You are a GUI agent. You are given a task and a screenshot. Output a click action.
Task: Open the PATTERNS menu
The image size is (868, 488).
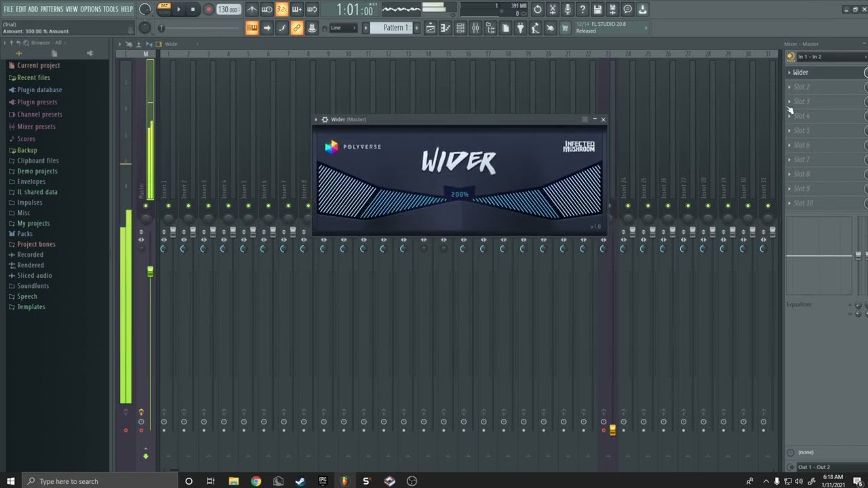pyautogui.click(x=52, y=9)
